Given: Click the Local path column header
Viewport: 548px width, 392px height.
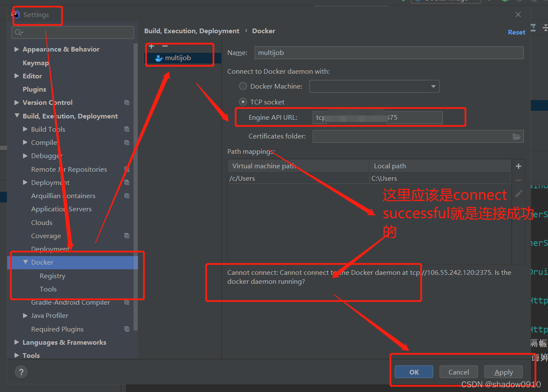Looking at the screenshot, I should coord(440,166).
